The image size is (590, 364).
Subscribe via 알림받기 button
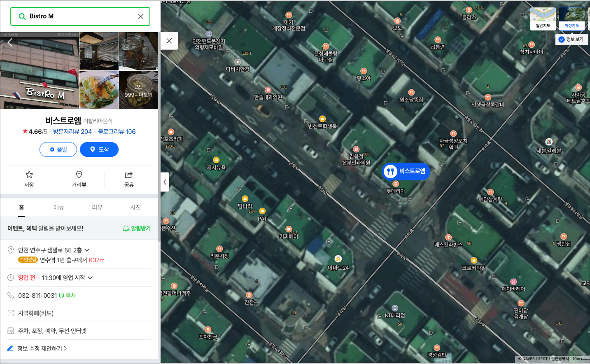click(137, 229)
